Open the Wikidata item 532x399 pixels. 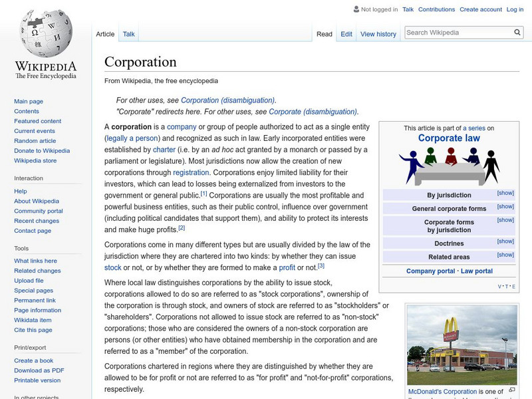tap(33, 320)
